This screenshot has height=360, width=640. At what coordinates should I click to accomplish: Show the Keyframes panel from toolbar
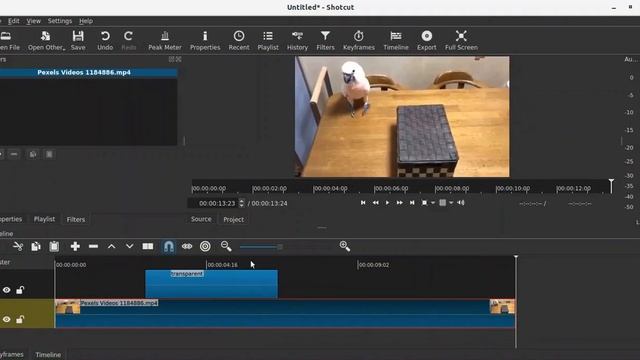359,40
